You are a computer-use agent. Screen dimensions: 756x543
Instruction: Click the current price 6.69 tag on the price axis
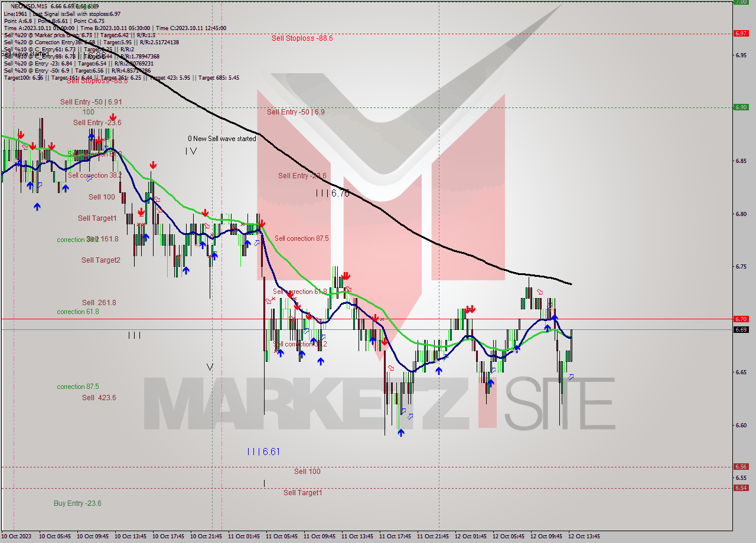click(741, 330)
